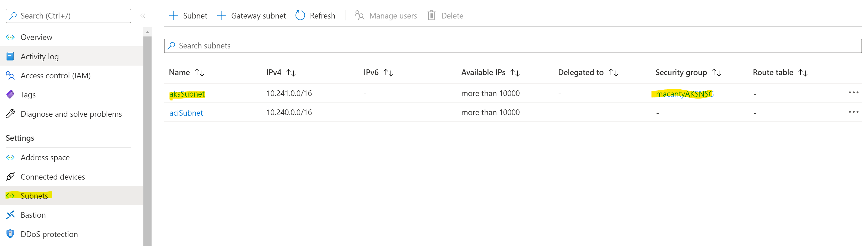The image size is (868, 246).
Task: Click the Name column header text
Action: pos(179,72)
